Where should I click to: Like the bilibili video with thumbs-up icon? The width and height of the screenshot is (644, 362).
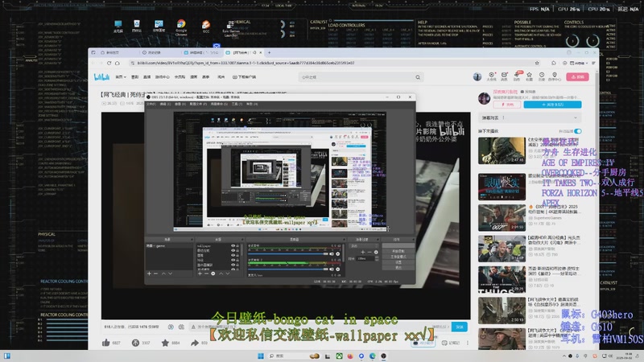[x=106, y=343]
